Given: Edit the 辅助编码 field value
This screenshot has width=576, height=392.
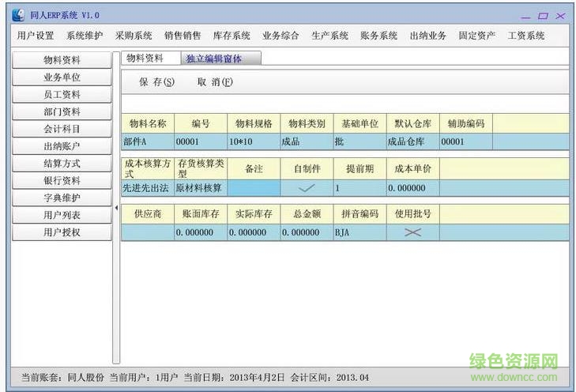Looking at the screenshot, I should [466, 141].
